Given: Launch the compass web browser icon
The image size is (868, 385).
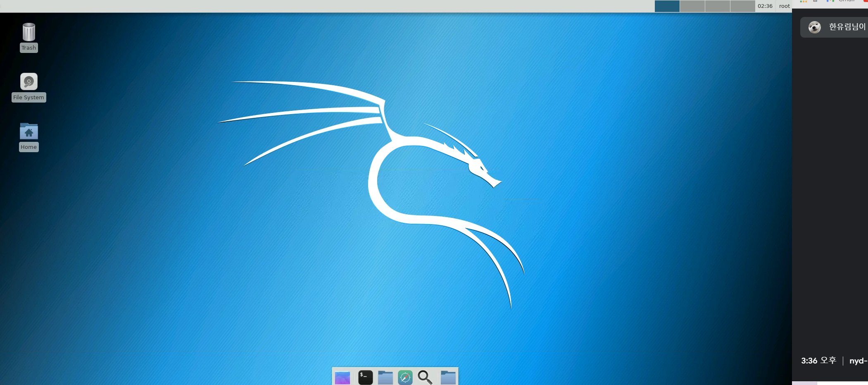Looking at the screenshot, I should click(405, 377).
